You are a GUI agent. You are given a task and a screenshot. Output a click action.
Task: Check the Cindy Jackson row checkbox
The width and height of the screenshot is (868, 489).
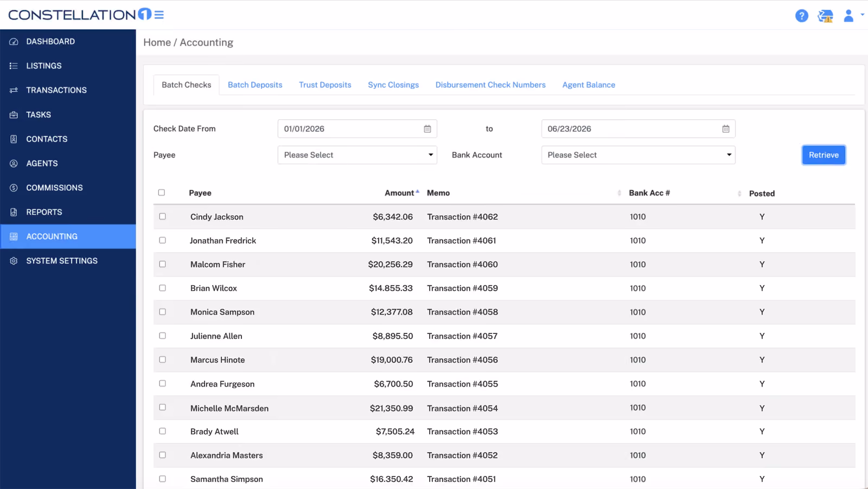click(x=162, y=216)
